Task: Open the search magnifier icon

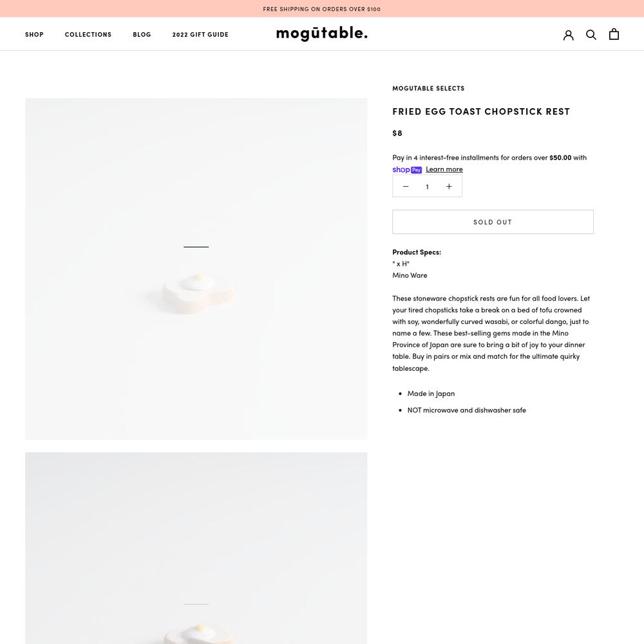Action: pyautogui.click(x=591, y=35)
